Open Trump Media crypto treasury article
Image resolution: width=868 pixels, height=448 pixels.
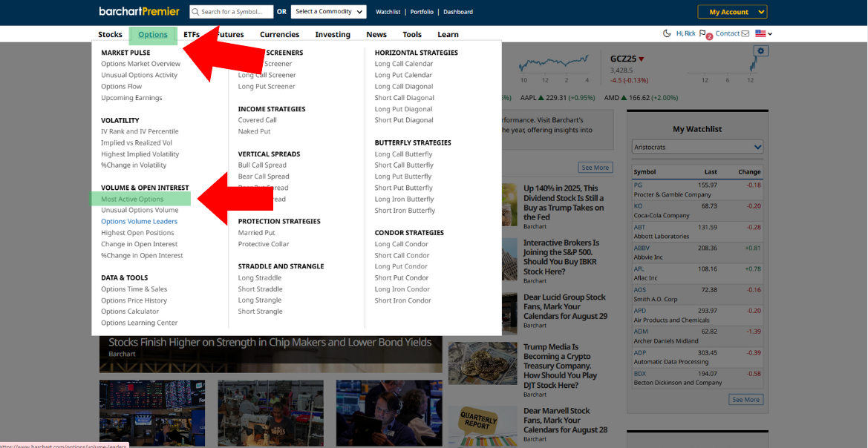[x=560, y=366]
